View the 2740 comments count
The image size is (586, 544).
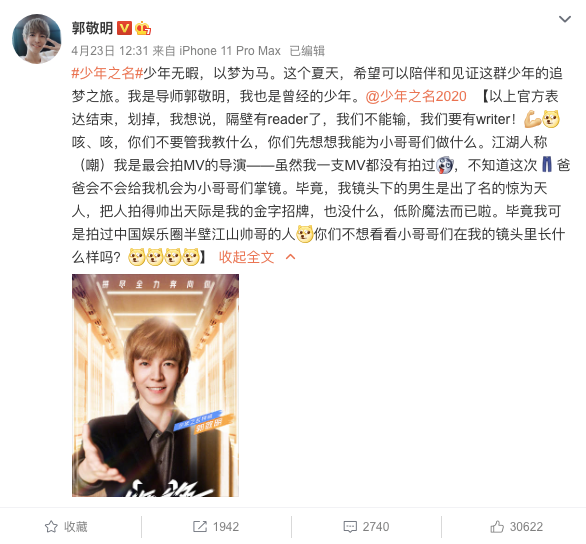[x=376, y=526]
